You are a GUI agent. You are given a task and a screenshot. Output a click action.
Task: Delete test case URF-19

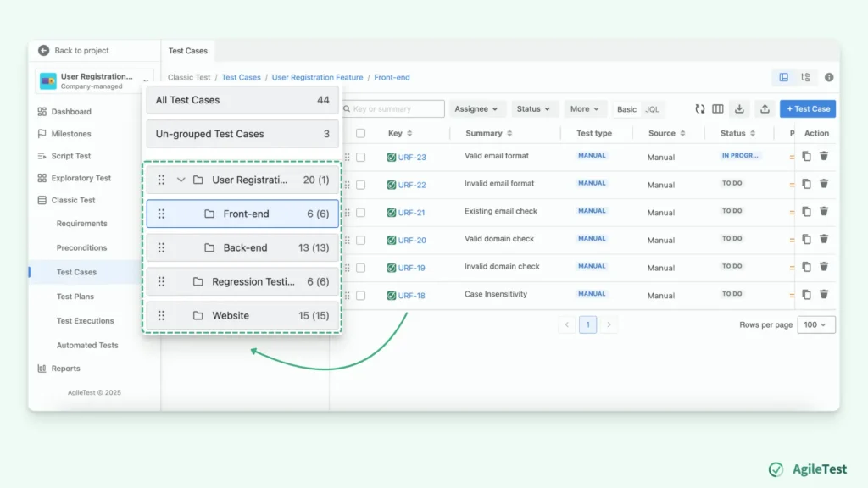[x=824, y=267]
